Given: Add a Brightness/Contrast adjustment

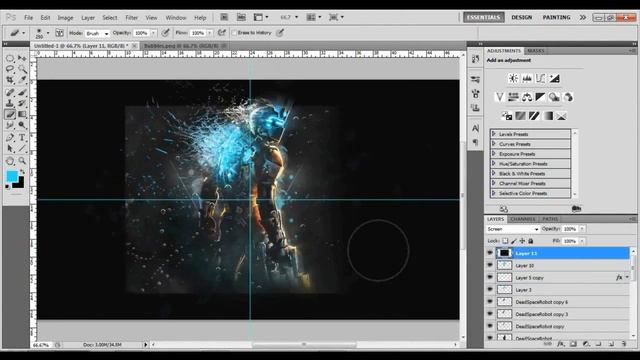Looking at the screenshot, I should [x=513, y=78].
